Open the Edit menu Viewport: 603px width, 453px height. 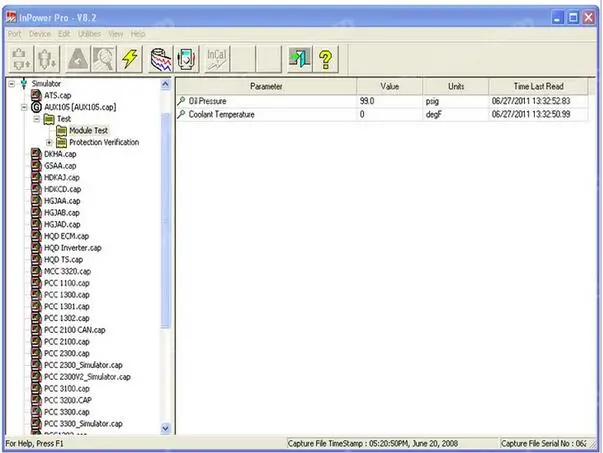[64, 34]
